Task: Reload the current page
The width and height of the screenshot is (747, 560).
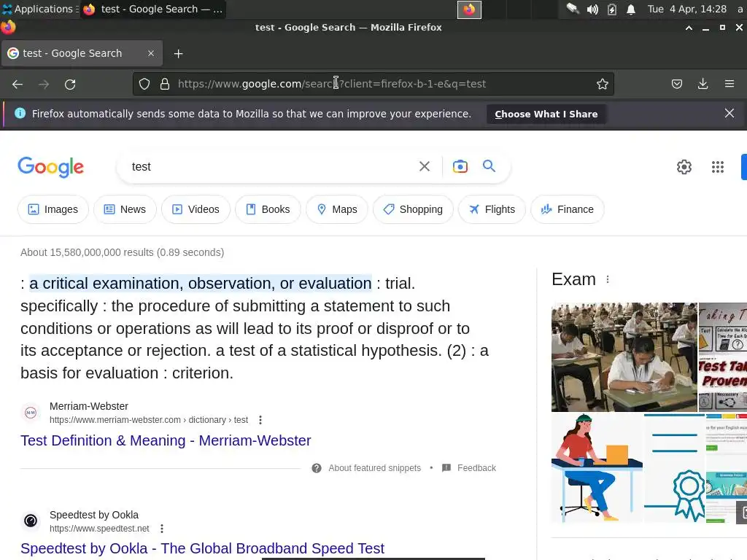Action: click(x=70, y=85)
